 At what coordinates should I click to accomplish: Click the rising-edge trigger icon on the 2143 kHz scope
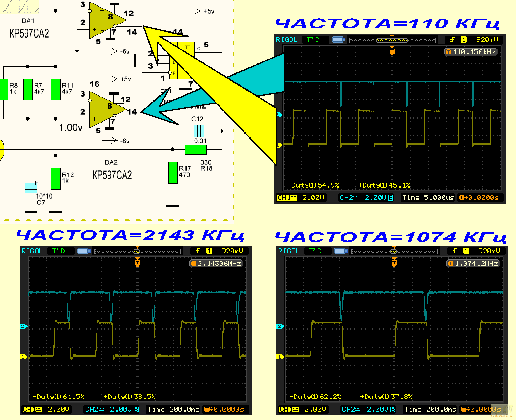click(198, 251)
